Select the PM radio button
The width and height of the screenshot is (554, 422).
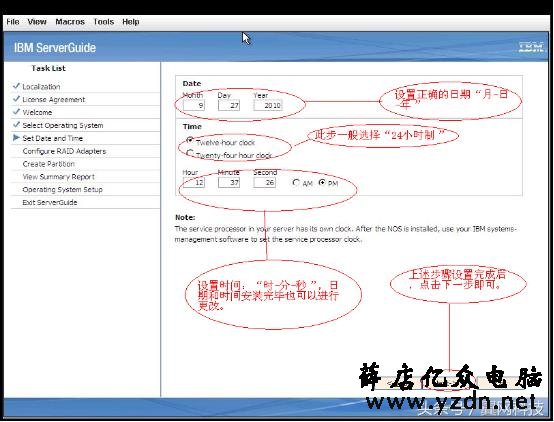[x=322, y=182]
